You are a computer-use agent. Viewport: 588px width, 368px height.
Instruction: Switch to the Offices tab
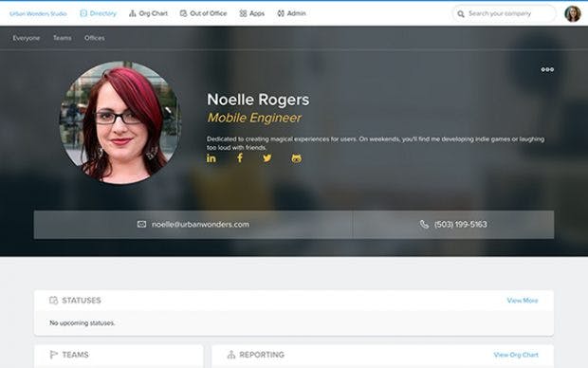point(95,38)
